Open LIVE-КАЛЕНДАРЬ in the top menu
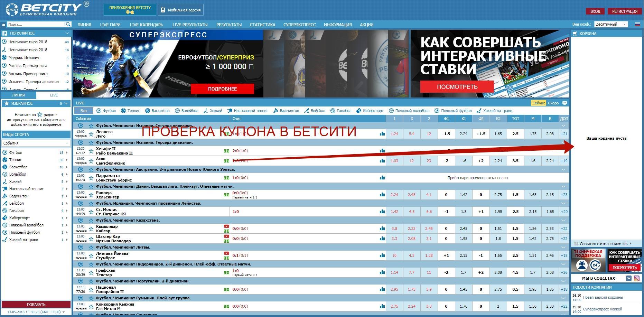 (146, 25)
